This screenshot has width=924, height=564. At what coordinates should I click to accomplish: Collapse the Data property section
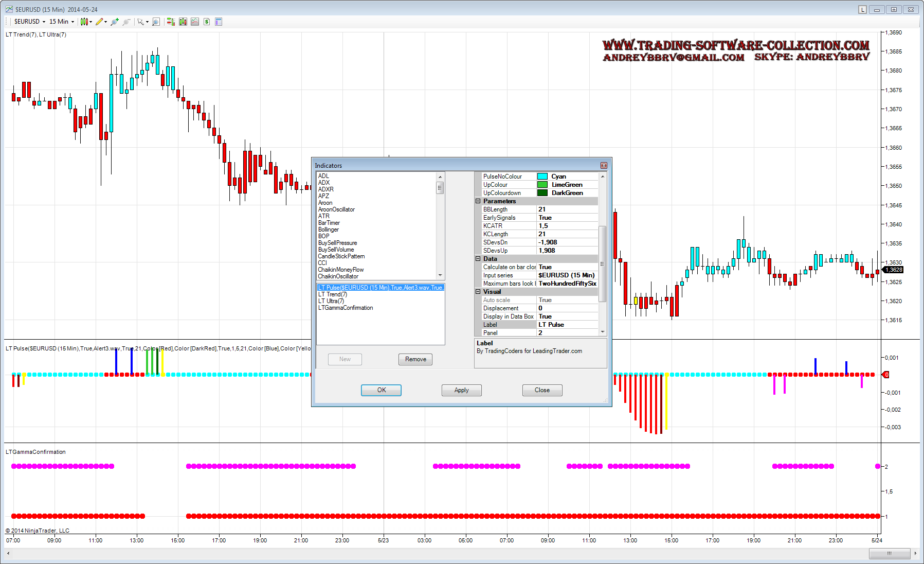point(478,259)
